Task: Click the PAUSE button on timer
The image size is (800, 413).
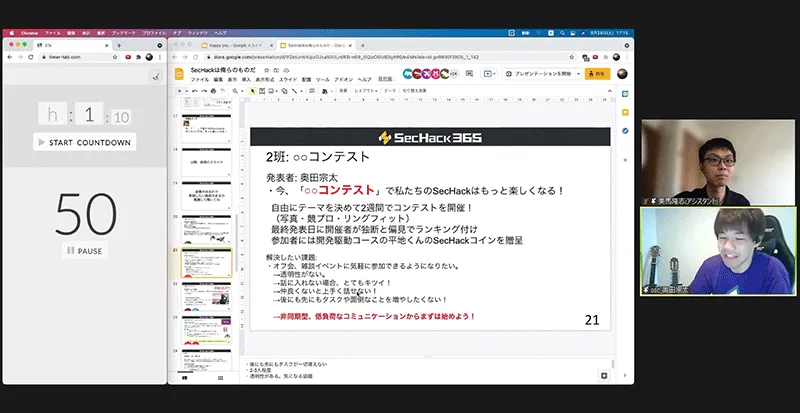Action: pos(85,251)
